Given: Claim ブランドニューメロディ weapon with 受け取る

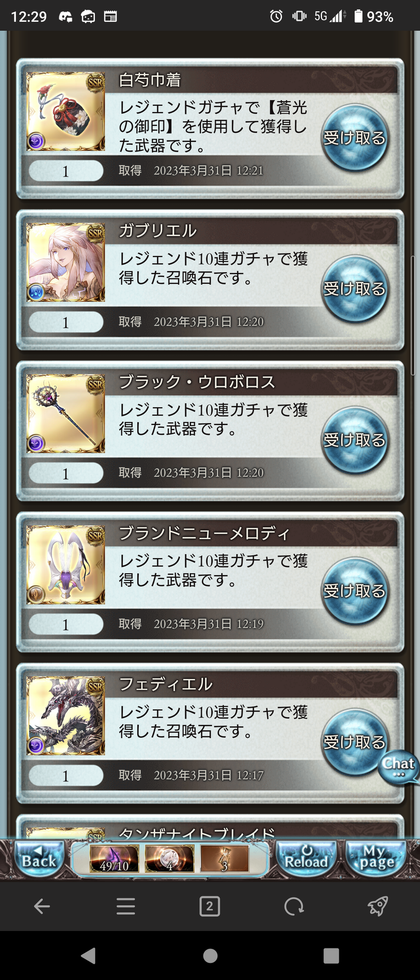Looking at the screenshot, I should pyautogui.click(x=355, y=591).
